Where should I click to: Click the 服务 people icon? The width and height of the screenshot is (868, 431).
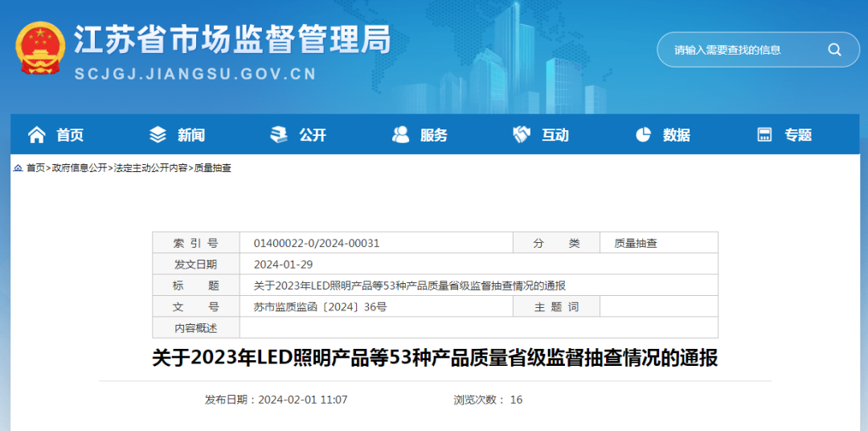(400, 134)
